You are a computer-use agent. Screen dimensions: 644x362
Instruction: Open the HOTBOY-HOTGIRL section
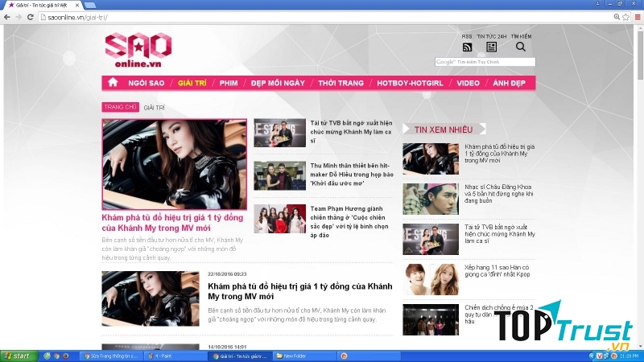(410, 83)
